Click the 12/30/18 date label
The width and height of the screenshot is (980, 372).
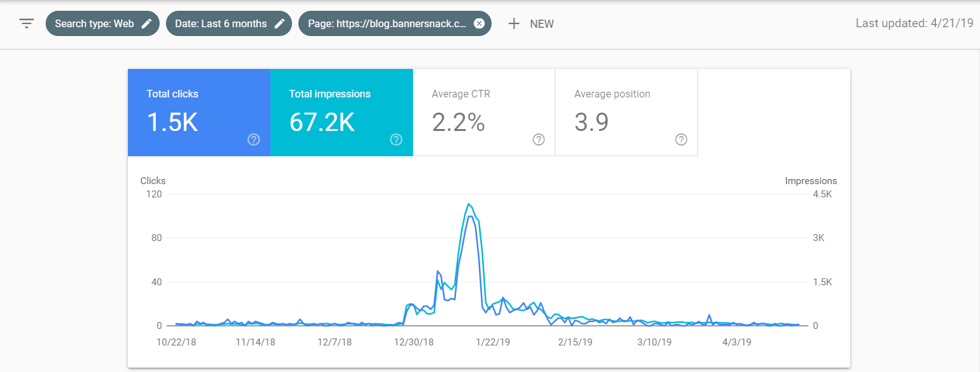414,342
